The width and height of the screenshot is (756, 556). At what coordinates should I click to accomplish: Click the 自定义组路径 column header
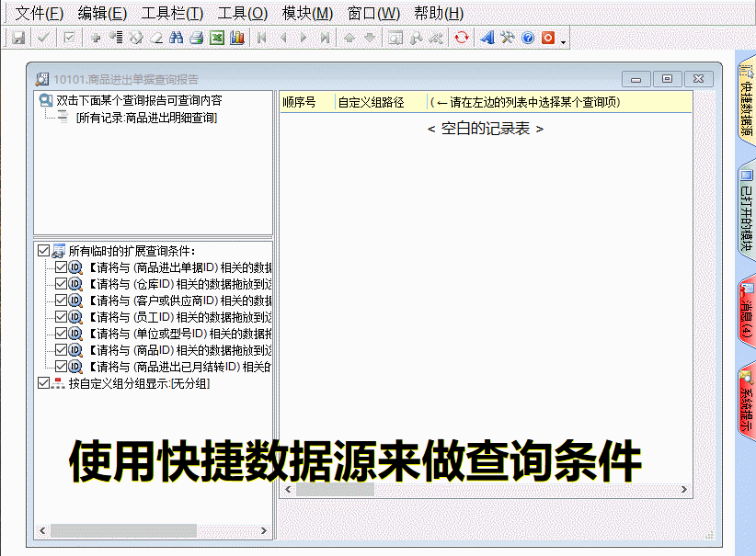(x=372, y=102)
